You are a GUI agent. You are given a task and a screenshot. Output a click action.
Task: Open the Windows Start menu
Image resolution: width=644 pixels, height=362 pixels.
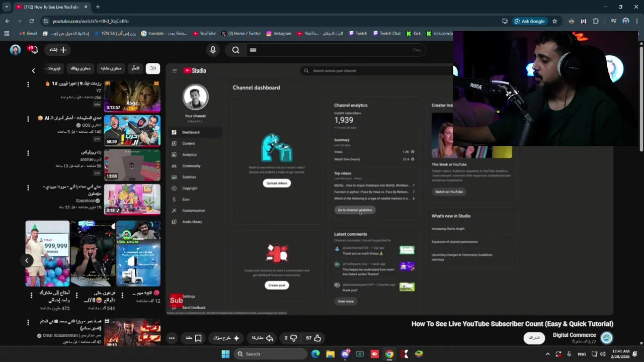[x=225, y=354]
